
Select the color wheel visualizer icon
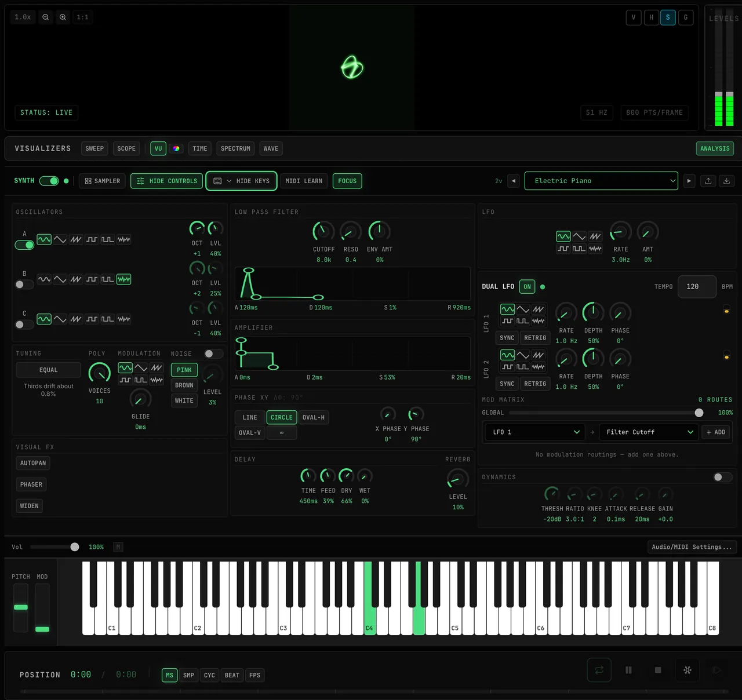(176, 149)
